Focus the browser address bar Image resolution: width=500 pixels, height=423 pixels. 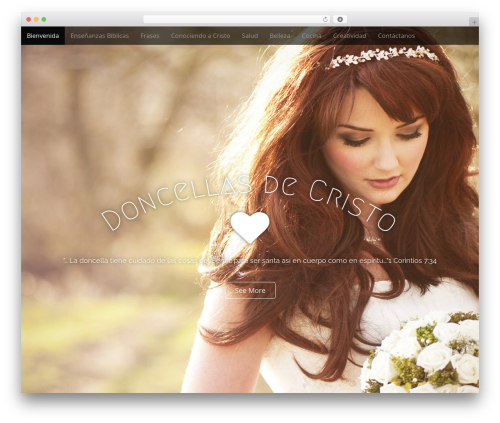pos(236,19)
